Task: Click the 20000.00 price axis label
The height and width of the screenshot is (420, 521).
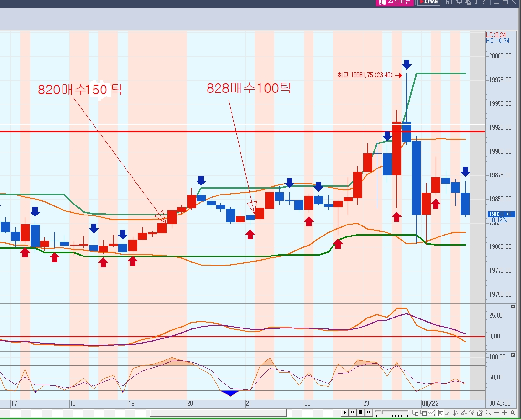Action: tap(500, 56)
